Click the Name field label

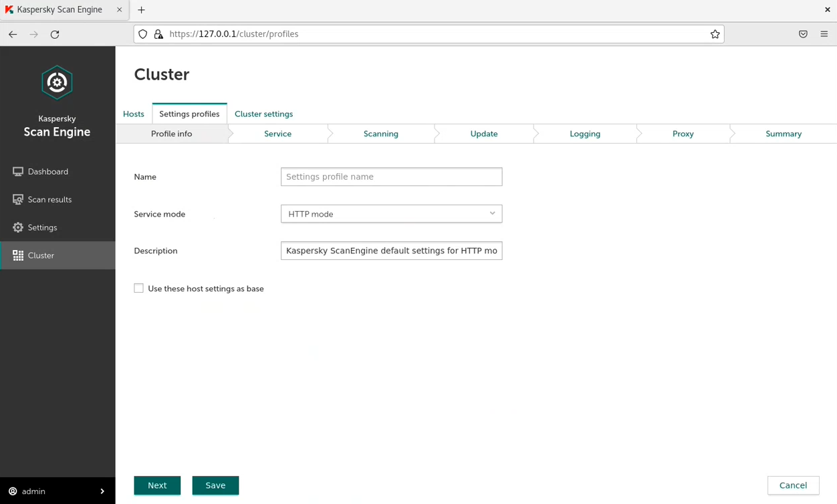click(145, 177)
